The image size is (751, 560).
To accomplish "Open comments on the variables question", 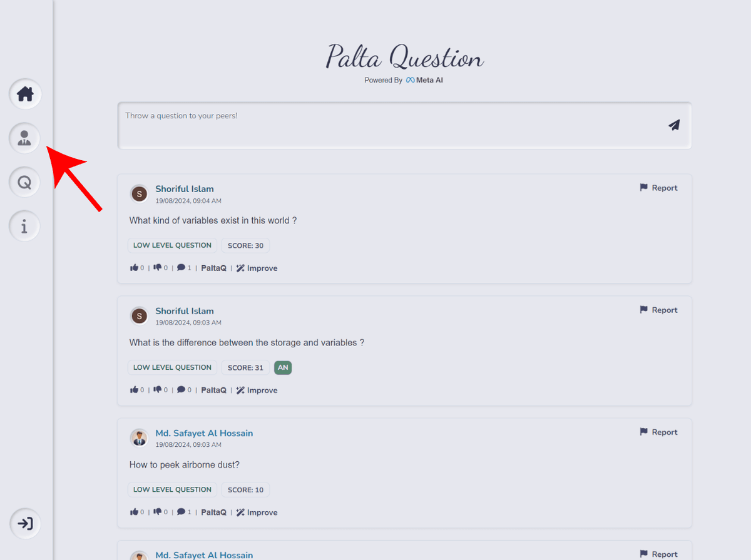I will tap(181, 268).
